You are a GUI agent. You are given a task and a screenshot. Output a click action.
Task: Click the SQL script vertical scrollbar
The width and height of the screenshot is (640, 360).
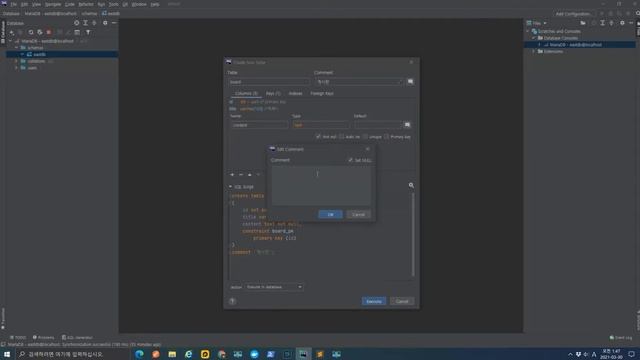click(x=413, y=235)
